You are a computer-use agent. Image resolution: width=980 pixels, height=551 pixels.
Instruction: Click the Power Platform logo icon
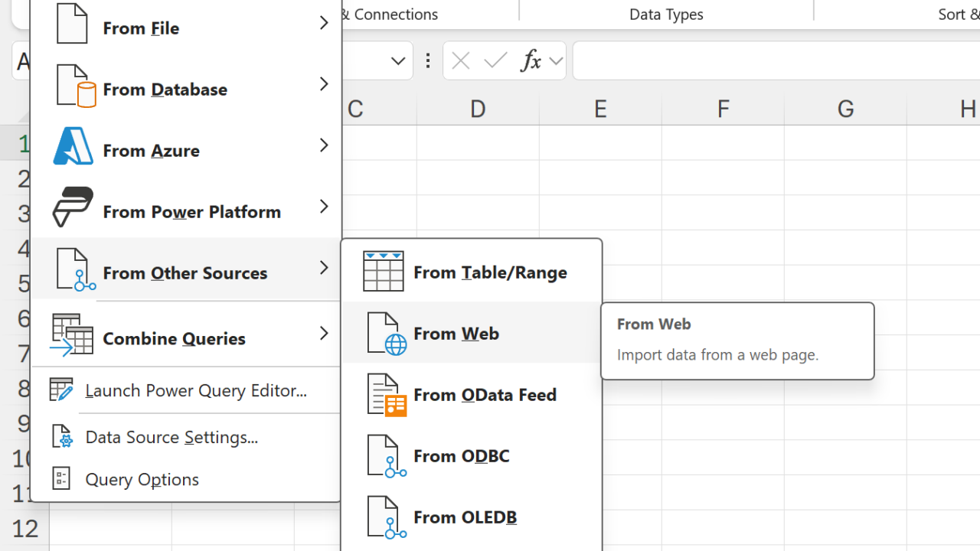[x=73, y=207]
